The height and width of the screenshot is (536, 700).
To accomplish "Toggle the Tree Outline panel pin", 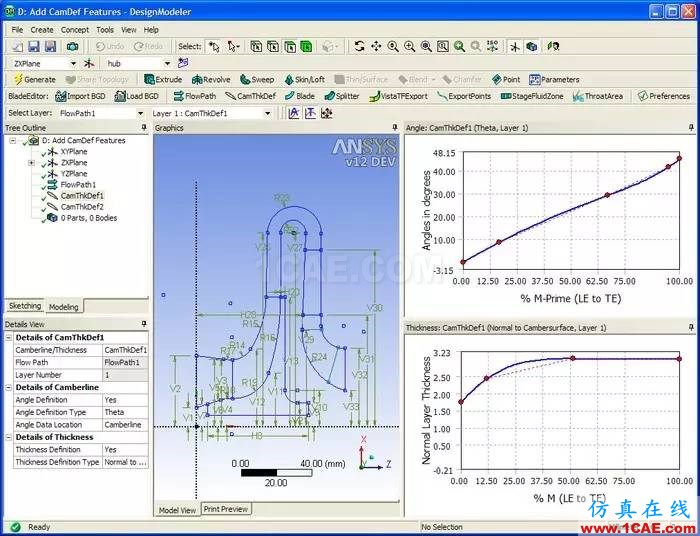I will tap(144, 128).
